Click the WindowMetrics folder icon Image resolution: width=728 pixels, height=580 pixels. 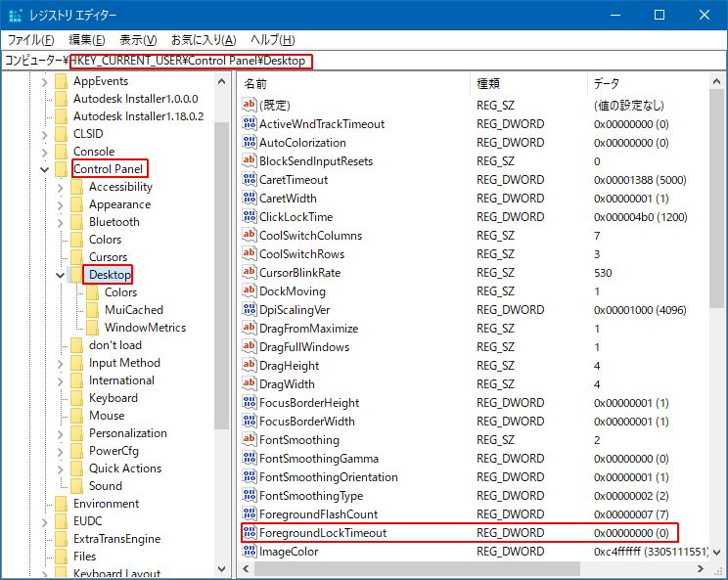[92, 328]
